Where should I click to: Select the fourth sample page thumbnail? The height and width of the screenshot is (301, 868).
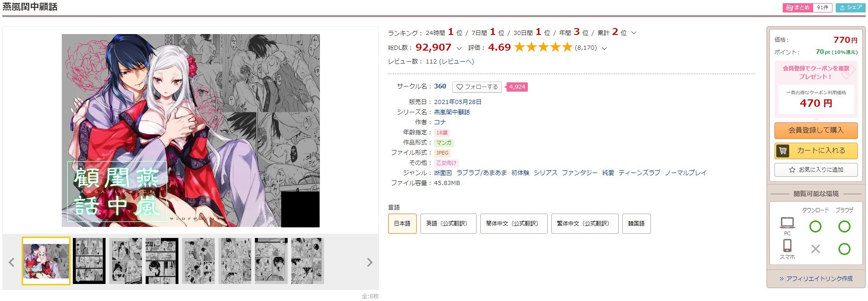162,261
